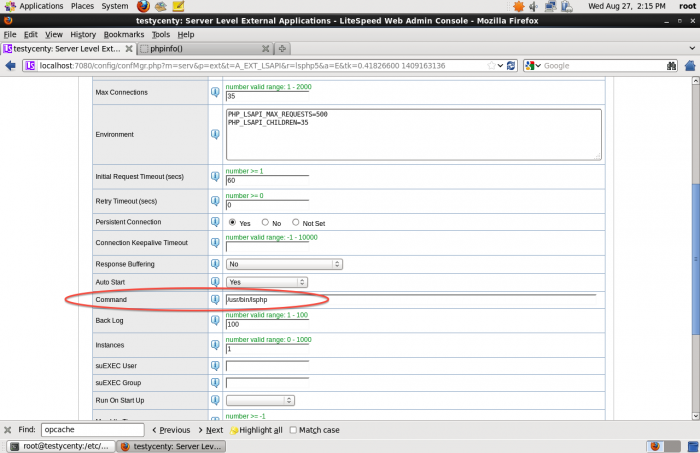Go back with the browser back arrow
Screen dimensions: 700x453
(x=10, y=66)
